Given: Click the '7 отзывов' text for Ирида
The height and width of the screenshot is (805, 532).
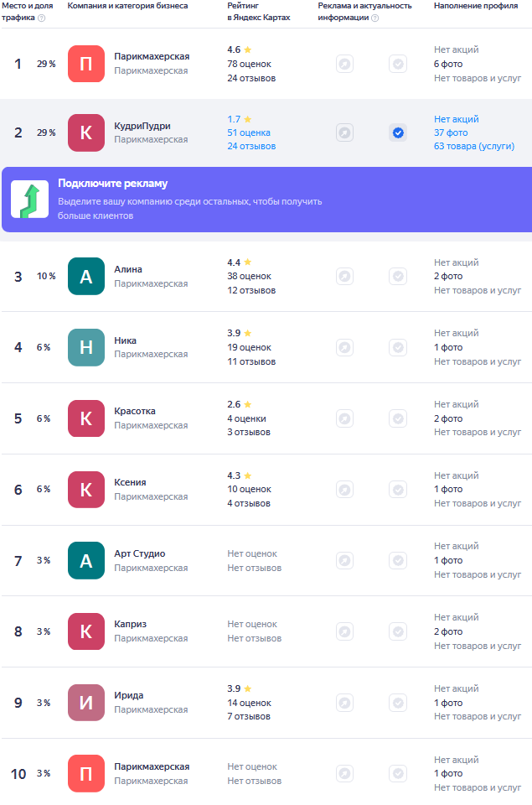Looking at the screenshot, I should click(x=249, y=716).
